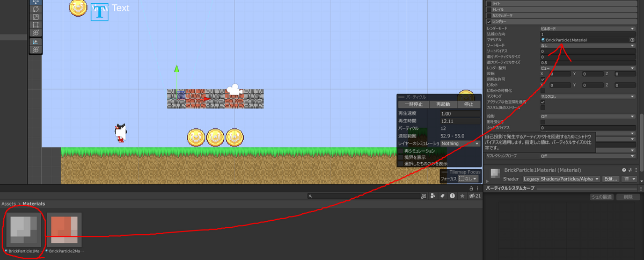
Task: Toggle アクティブな色空間を適用 checkbox
Action: (543, 102)
